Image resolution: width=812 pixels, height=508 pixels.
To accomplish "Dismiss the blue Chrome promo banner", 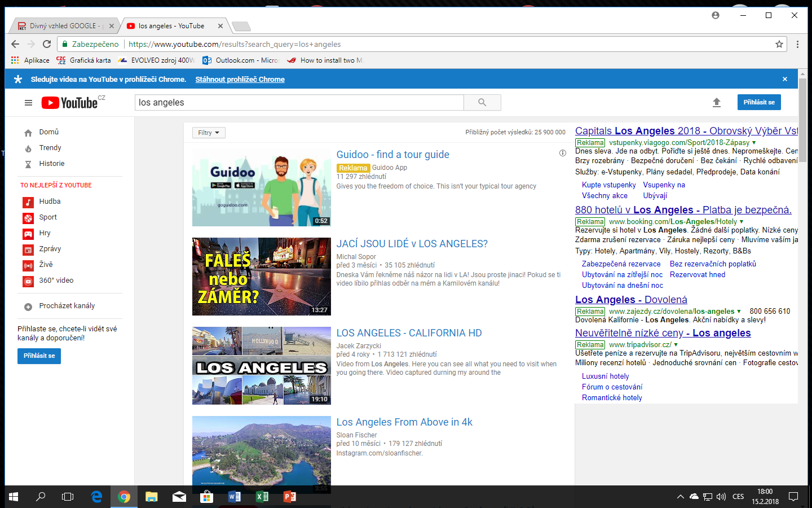I will click(784, 79).
